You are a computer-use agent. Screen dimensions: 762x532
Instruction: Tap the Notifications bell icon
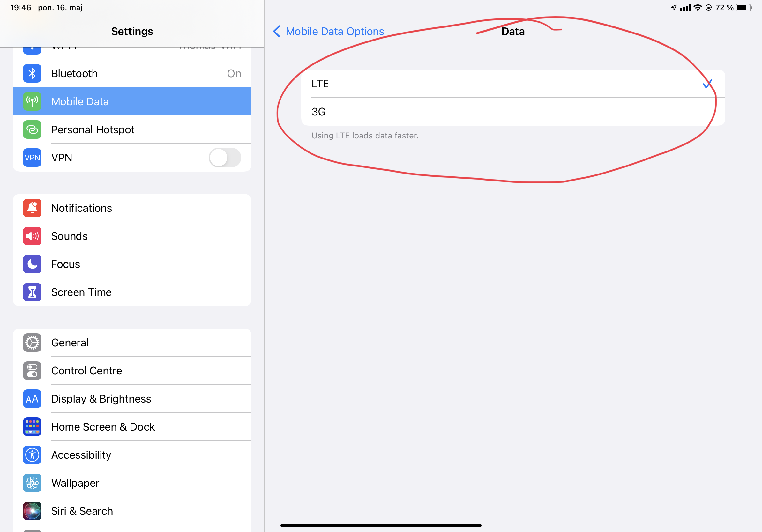(32, 208)
